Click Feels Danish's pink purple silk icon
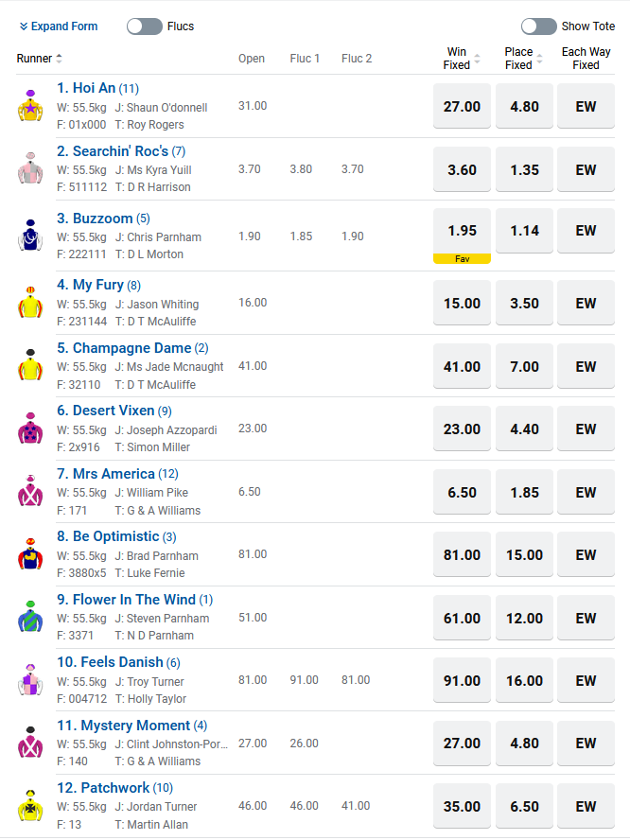 pos(30,680)
